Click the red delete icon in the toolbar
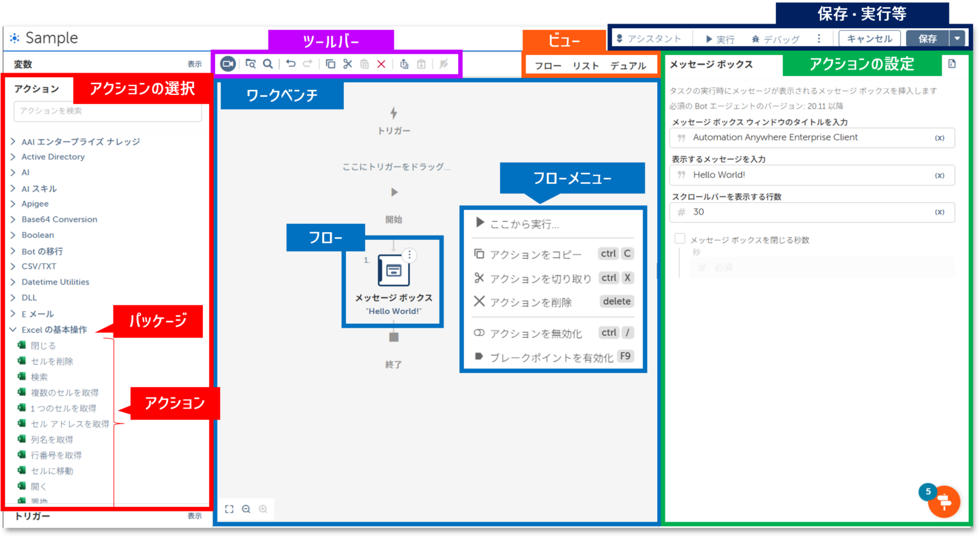Image resolution: width=980 pixels, height=537 pixels. pyautogui.click(x=381, y=64)
